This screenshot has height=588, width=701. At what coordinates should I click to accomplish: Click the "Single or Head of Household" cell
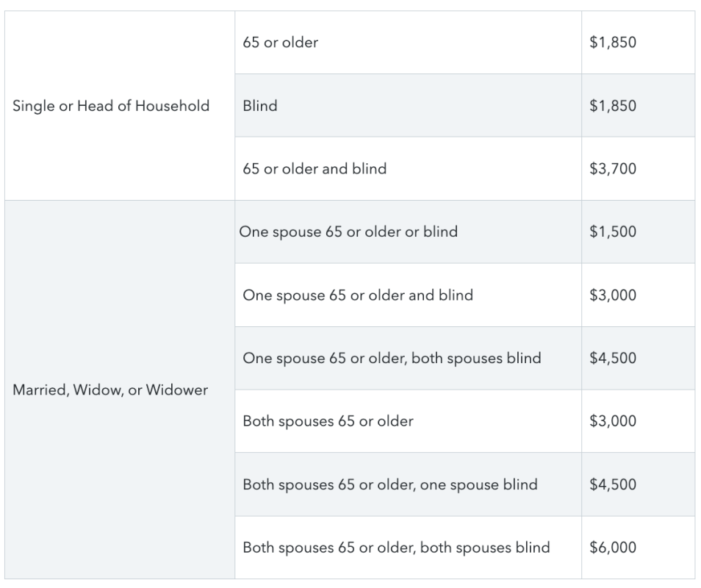point(120,106)
